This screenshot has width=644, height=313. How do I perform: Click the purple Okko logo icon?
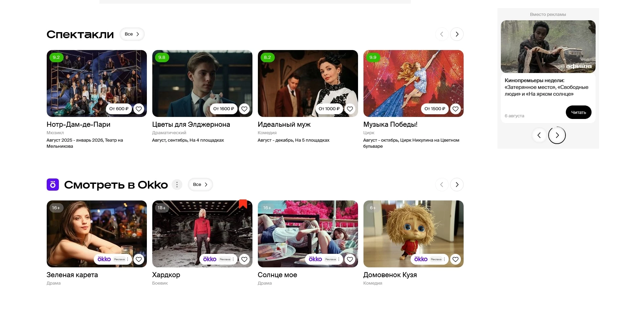click(x=53, y=185)
